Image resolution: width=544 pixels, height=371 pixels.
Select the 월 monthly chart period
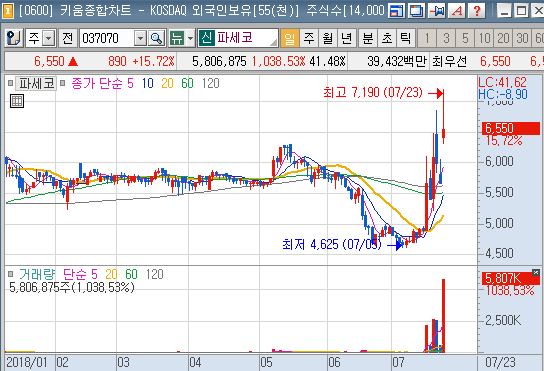(x=328, y=38)
